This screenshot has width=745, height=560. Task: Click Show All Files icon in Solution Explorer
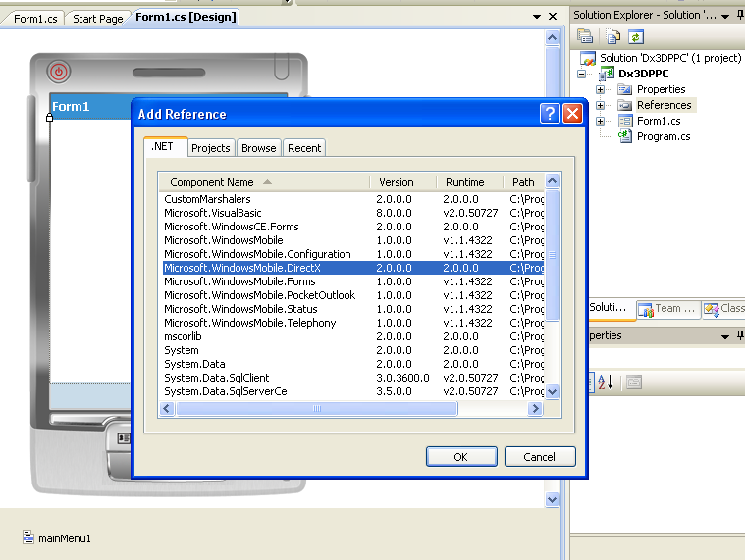pyautogui.click(x=613, y=36)
